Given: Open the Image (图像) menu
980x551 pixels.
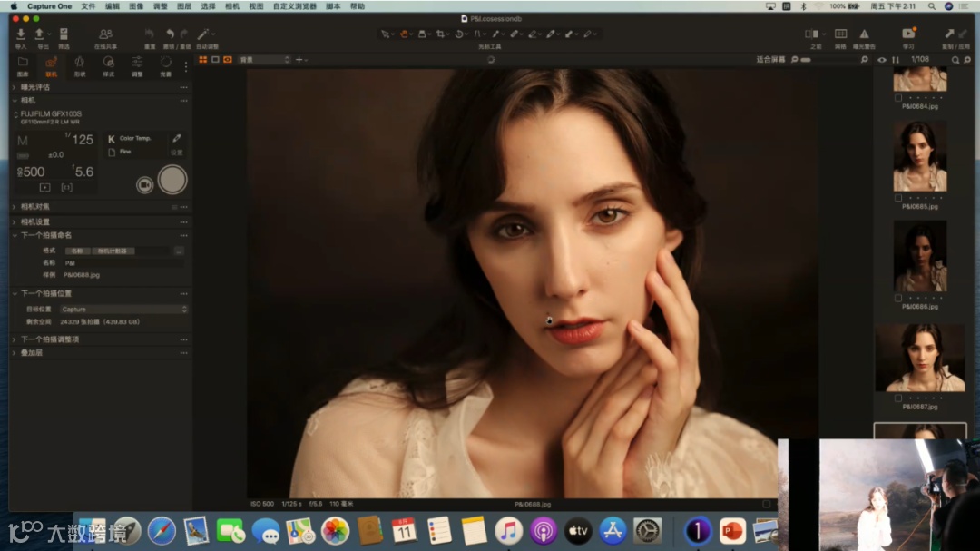Looking at the screenshot, I should (x=136, y=6).
